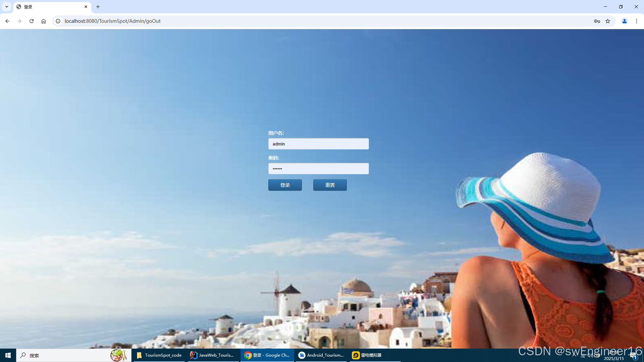The height and width of the screenshot is (362, 644).
Task: Open a new browser tab
Action: point(98,7)
